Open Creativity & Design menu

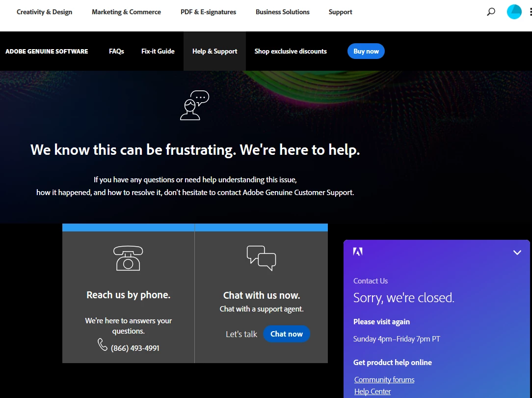tap(45, 12)
